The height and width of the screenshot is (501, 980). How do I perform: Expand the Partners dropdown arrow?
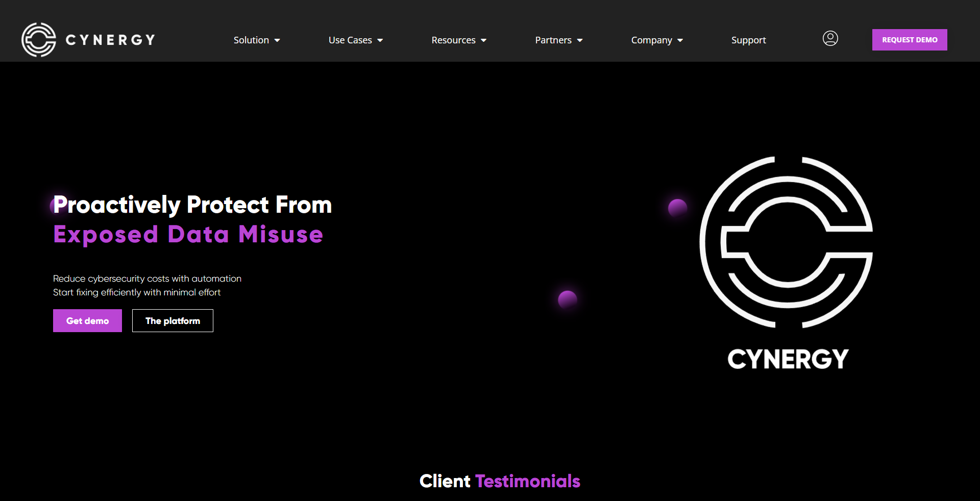(580, 40)
